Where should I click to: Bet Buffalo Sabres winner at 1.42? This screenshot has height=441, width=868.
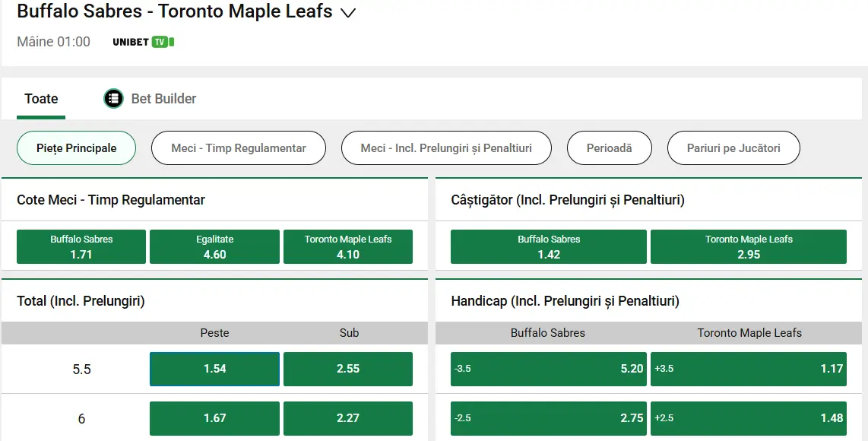point(548,246)
